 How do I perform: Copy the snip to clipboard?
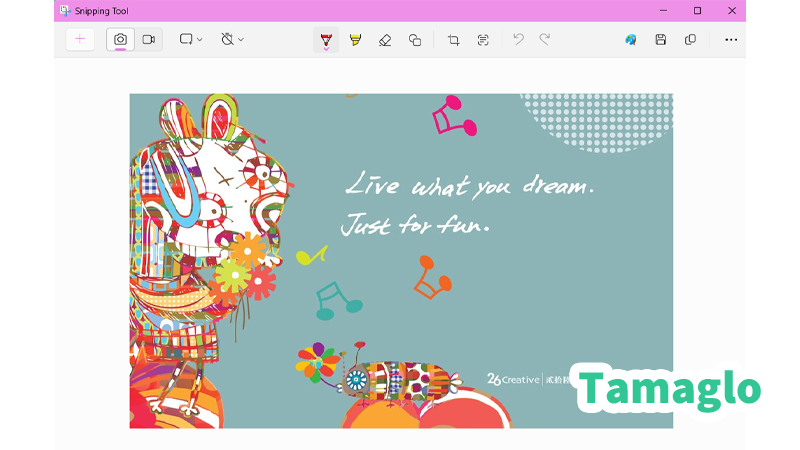point(690,40)
